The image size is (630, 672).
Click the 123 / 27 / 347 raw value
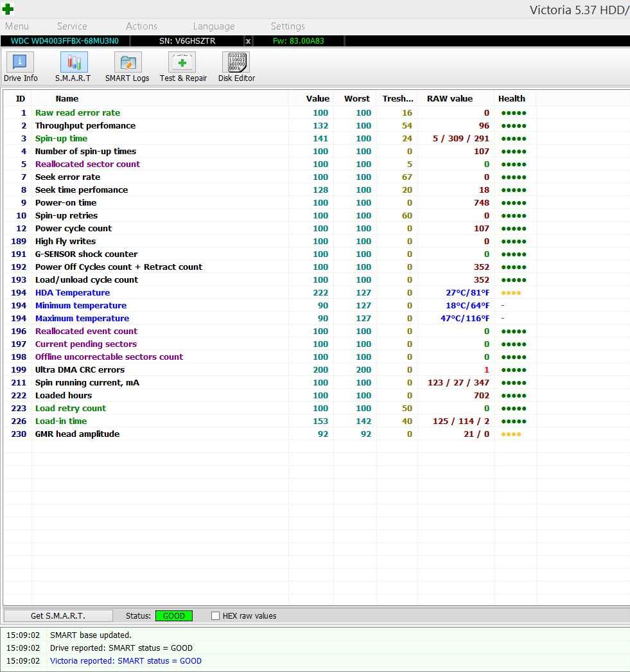(459, 383)
